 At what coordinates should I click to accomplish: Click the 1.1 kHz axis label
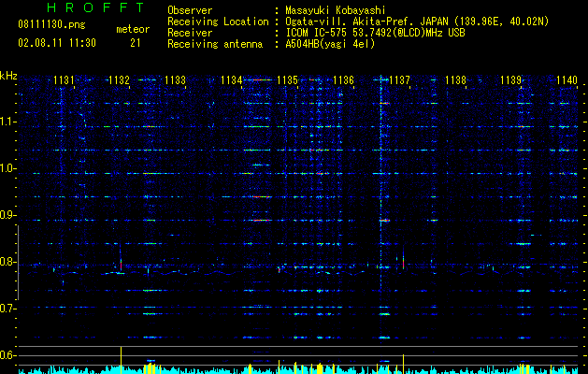8,122
